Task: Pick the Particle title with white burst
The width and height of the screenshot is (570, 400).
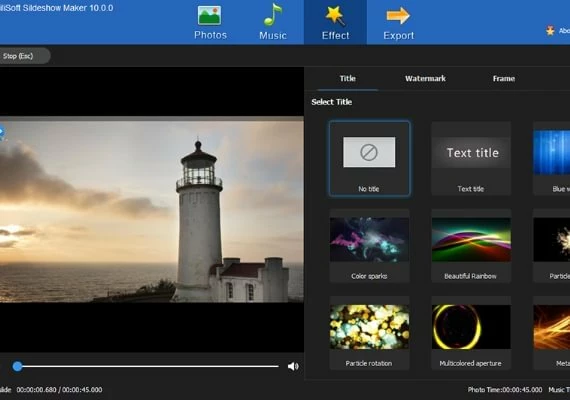Action: (551, 246)
